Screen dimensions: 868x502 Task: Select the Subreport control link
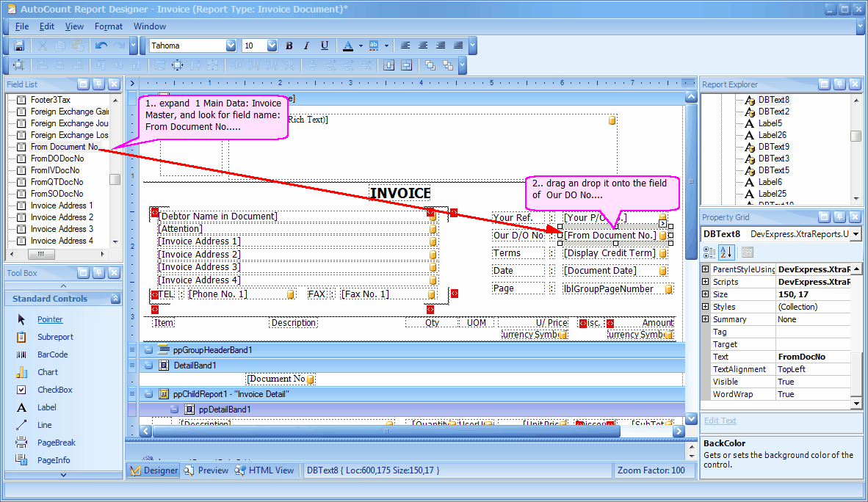click(55, 337)
